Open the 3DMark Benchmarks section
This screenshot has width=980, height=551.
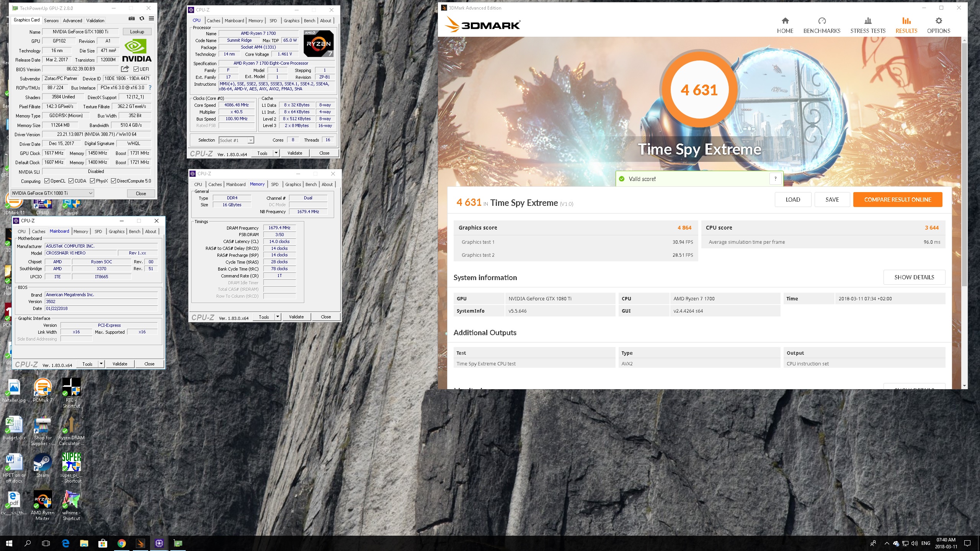tap(822, 25)
